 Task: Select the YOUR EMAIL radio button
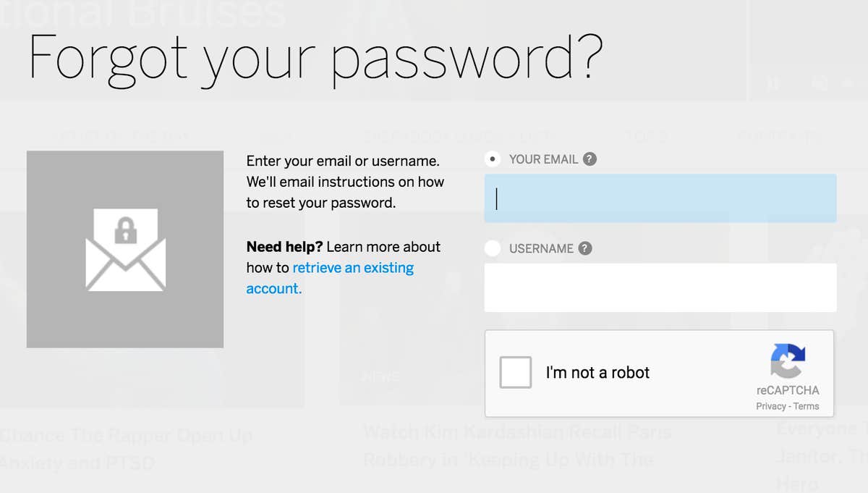coord(492,159)
